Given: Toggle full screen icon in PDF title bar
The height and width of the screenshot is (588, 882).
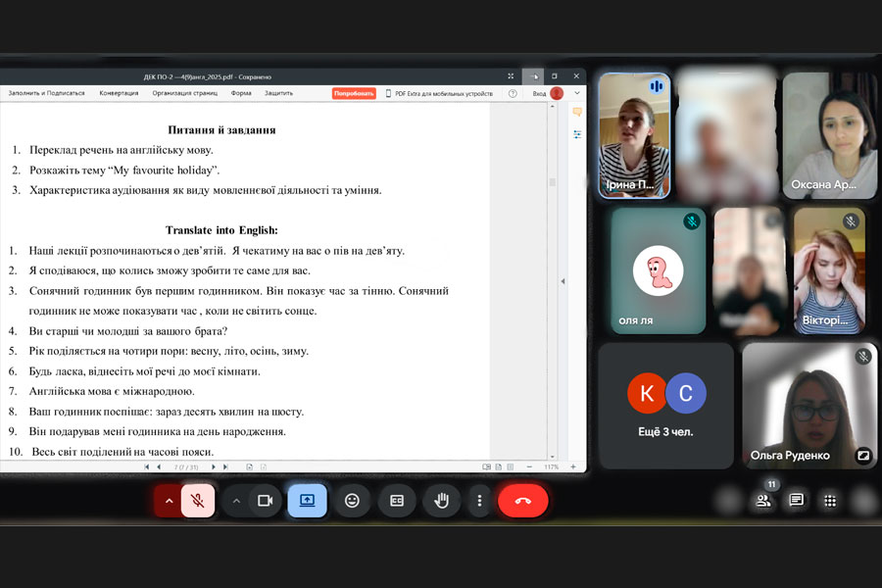Looking at the screenshot, I should (511, 76).
